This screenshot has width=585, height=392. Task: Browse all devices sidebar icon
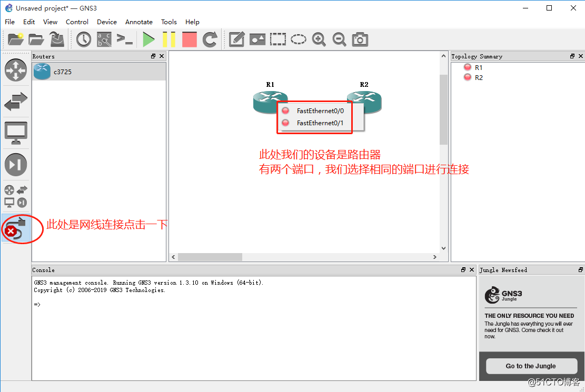coord(16,196)
